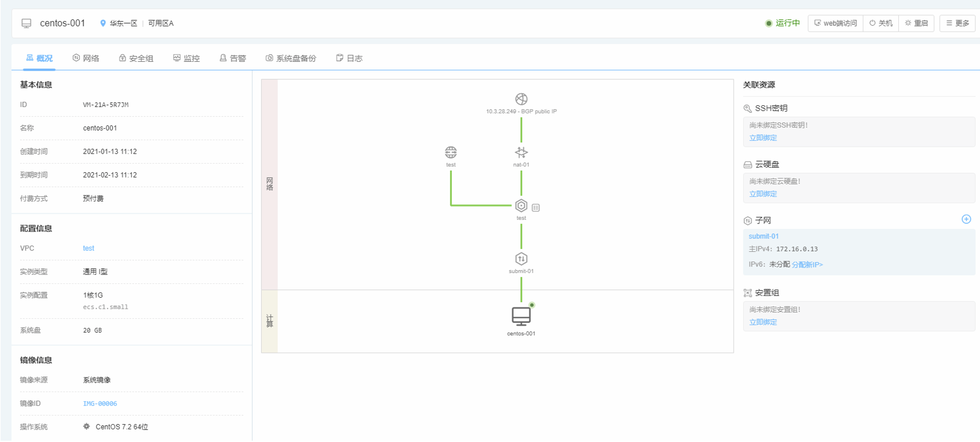Open the 更多 dropdown menu
The width and height of the screenshot is (980, 442).
(x=957, y=23)
